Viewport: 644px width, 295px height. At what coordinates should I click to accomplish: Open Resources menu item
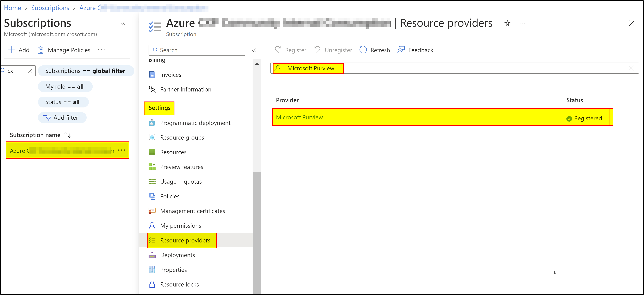[173, 152]
